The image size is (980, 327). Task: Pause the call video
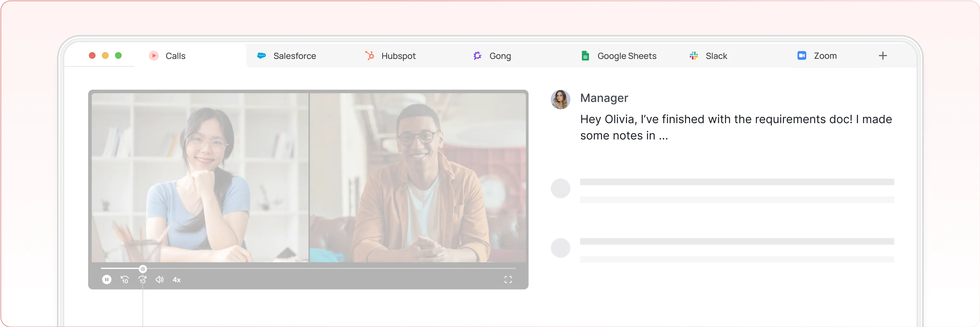click(107, 279)
